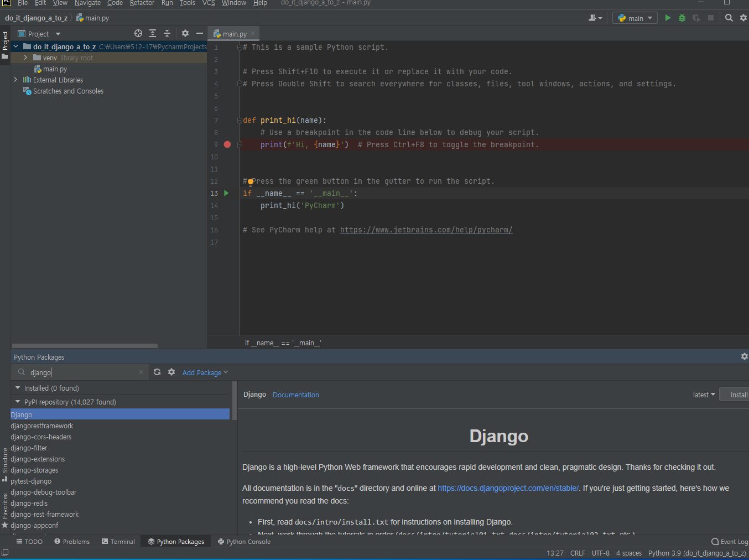Toggle the breakpoint on line 9

tap(227, 144)
